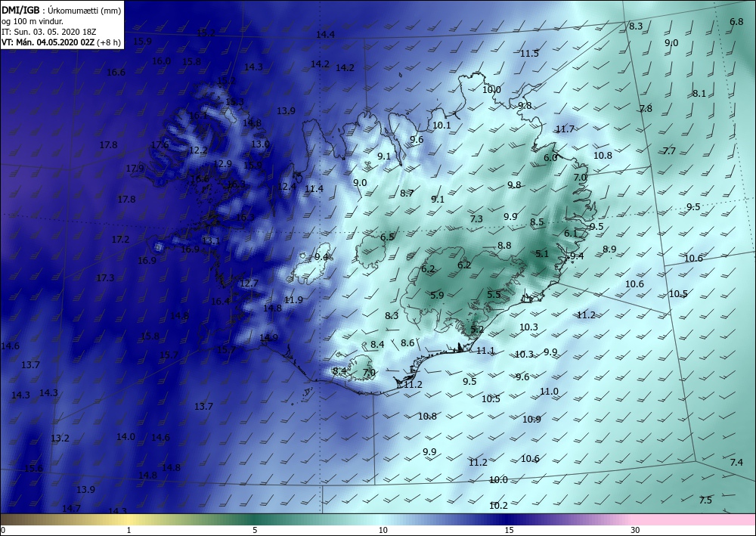
Task: Click the map value 13.0
Action: point(260,144)
